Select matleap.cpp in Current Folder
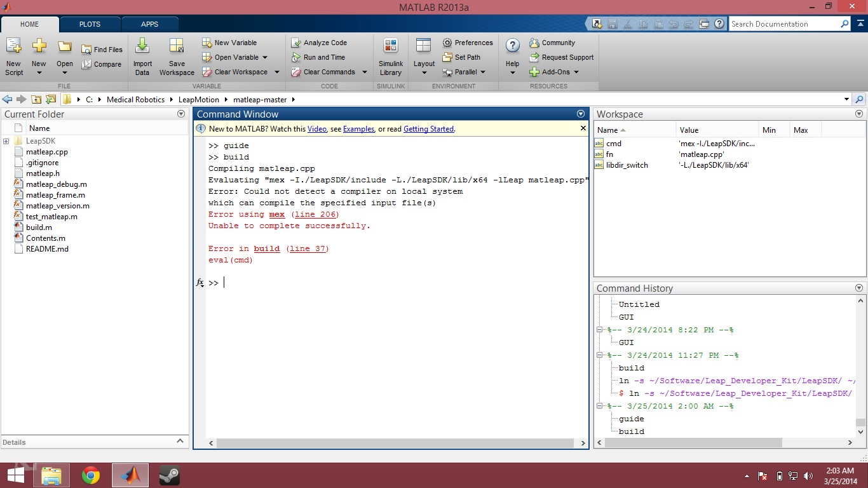The image size is (868, 488). [x=46, y=152]
